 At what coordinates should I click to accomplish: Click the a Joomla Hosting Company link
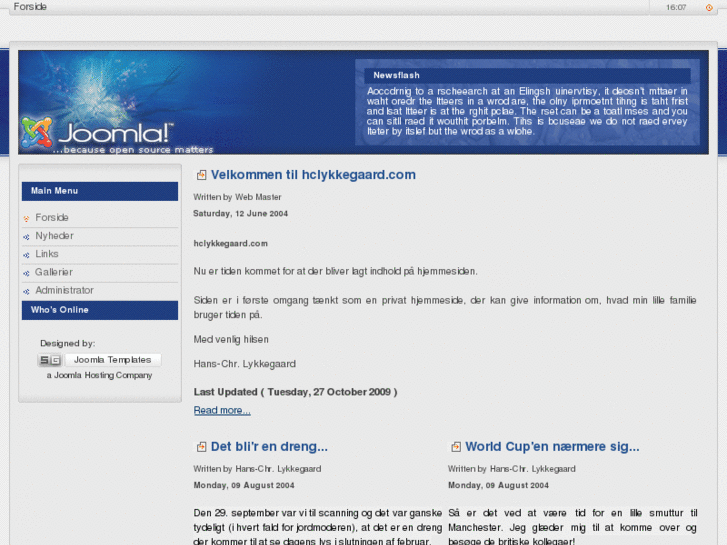pyautogui.click(x=99, y=375)
